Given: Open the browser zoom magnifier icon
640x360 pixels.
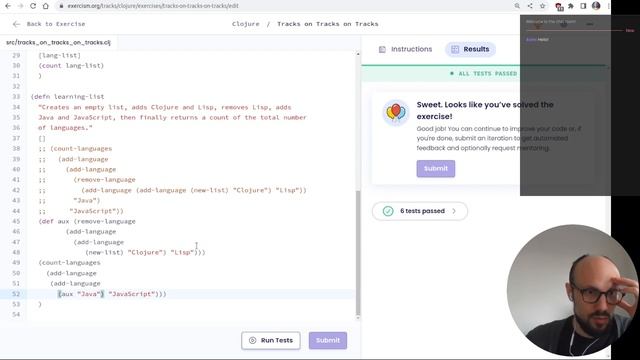Looking at the screenshot, I should pyautogui.click(x=517, y=6).
